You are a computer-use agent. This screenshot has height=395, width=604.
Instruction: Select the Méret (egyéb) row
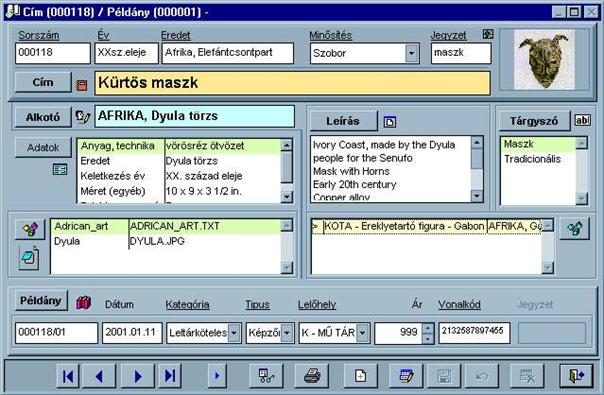pyautogui.click(x=179, y=191)
